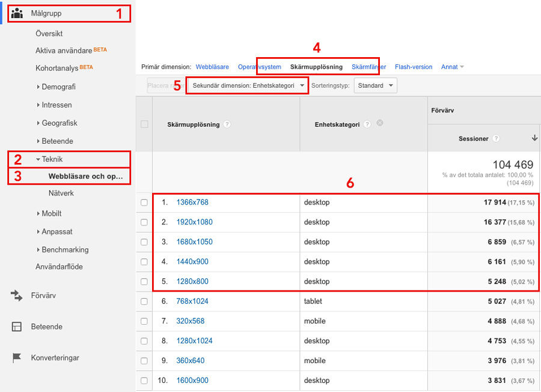The image size is (541, 392).
Task: Check the box for row 1920x1080
Action: click(x=144, y=222)
